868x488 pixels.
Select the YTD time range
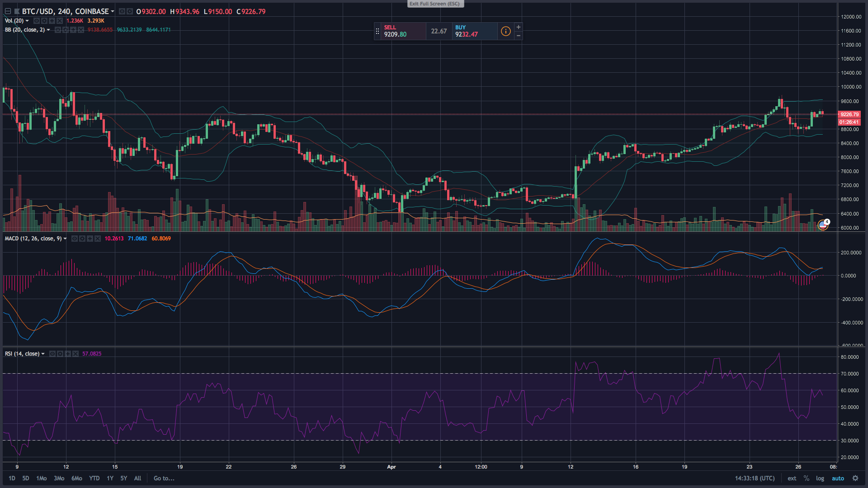point(94,478)
